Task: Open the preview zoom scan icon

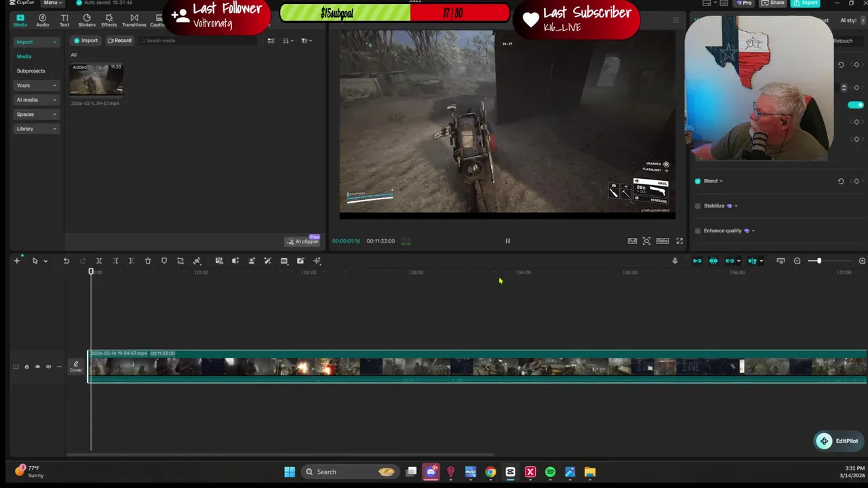Action: point(646,241)
